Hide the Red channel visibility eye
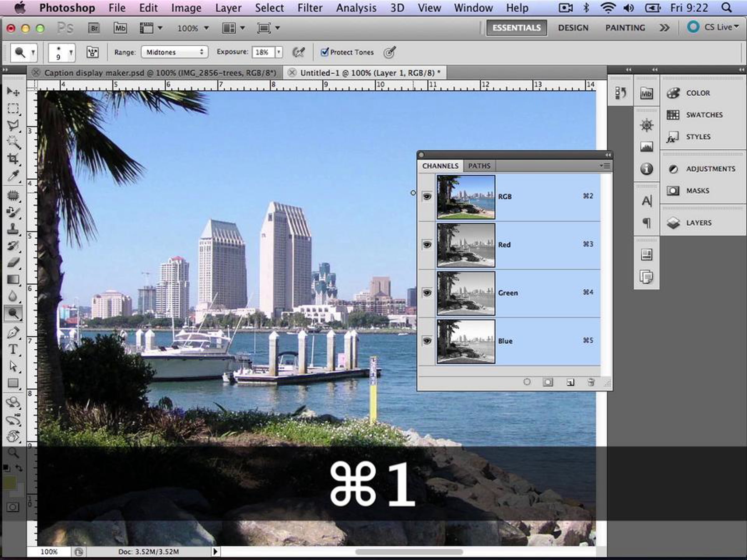Viewport: 747px width, 560px height. pyautogui.click(x=427, y=245)
